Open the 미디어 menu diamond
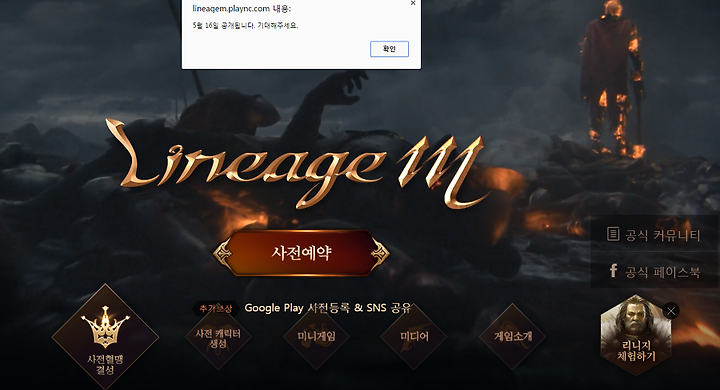Screen dimensions: 720x390 click(414, 337)
